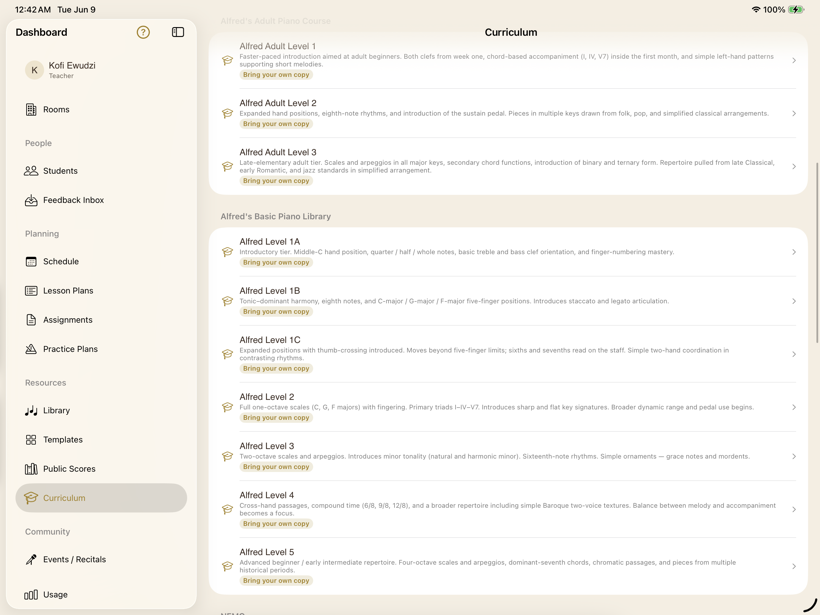Expand Alfred Adult Level 2 chevron
This screenshot has height=615, width=820.
click(x=794, y=113)
